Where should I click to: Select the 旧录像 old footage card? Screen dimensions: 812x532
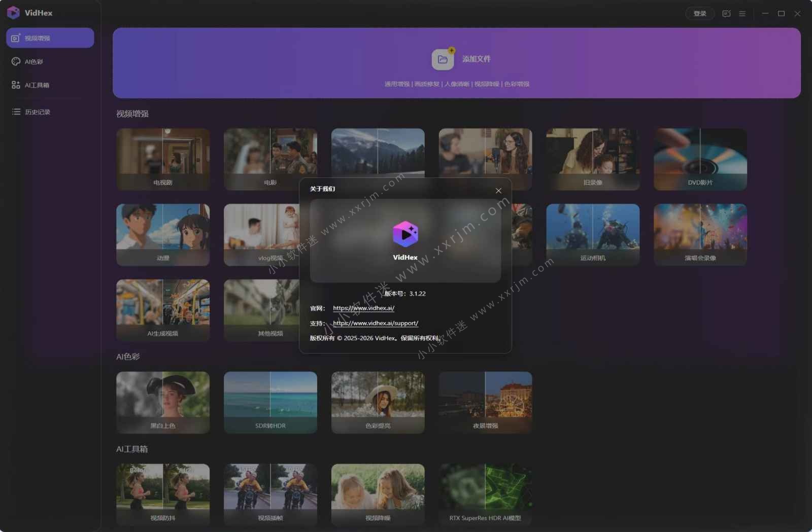593,159
